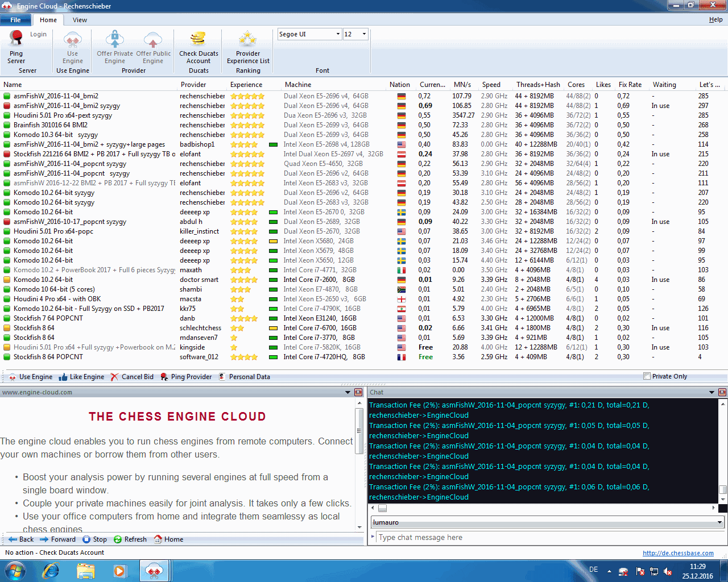Image resolution: width=728 pixels, height=582 pixels.
Task: Click the browser Back button
Action: coord(21,539)
